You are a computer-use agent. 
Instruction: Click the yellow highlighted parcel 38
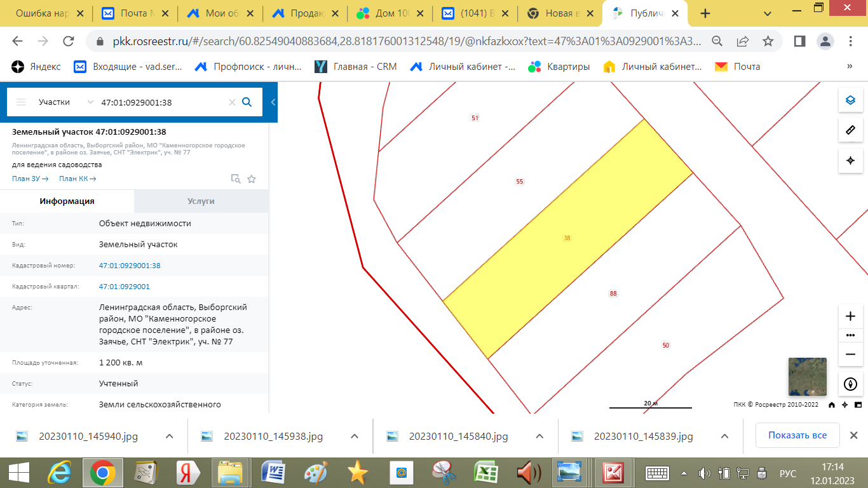[x=567, y=238]
